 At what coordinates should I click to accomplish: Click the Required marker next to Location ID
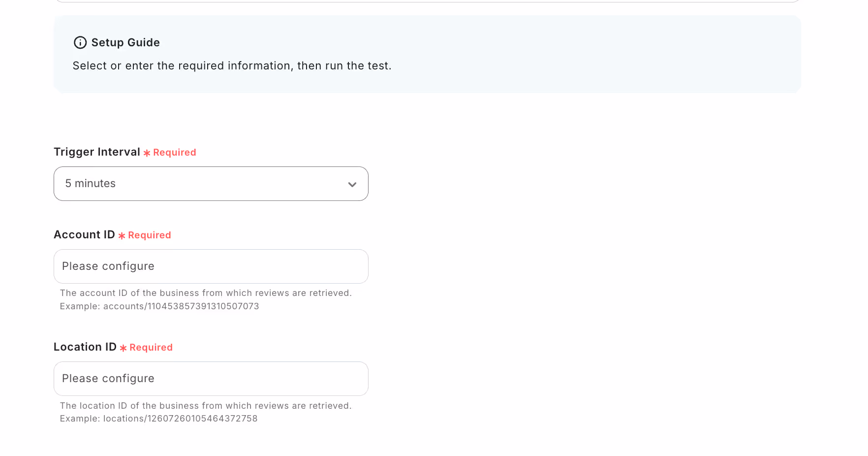click(x=146, y=348)
